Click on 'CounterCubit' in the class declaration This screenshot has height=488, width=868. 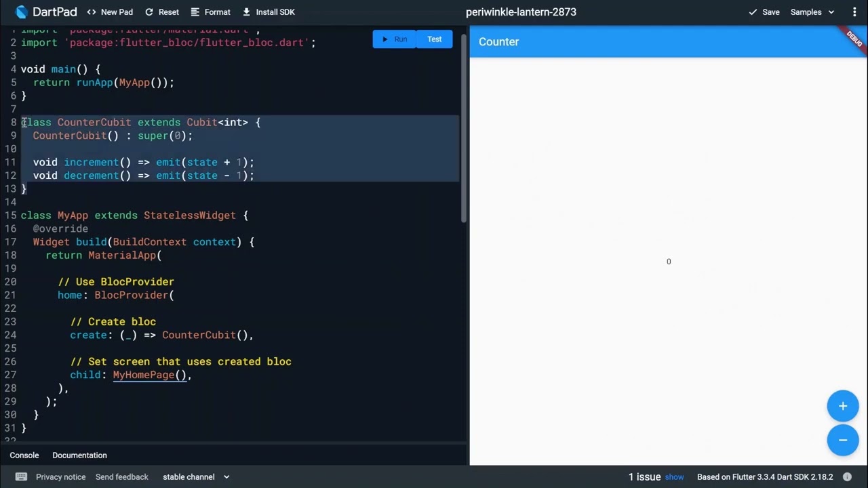(x=94, y=122)
